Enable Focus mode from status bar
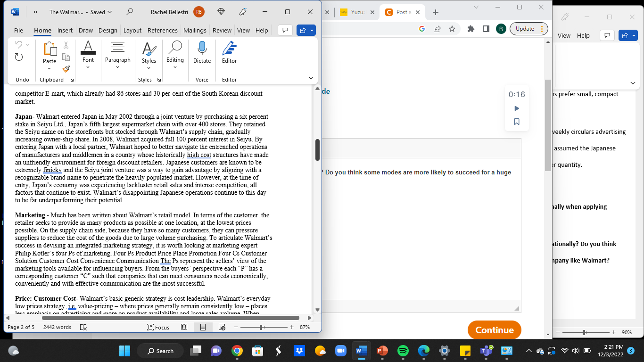Viewport: 644px width, 362px height. (158, 327)
